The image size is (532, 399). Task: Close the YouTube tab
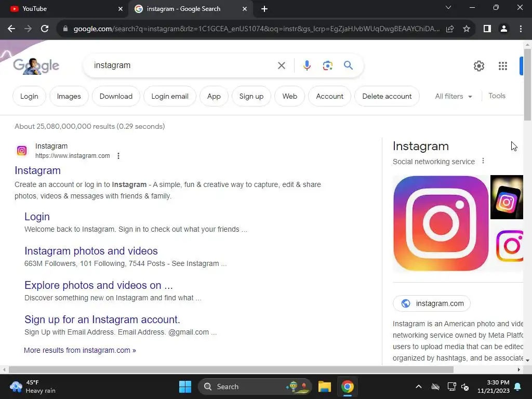(121, 9)
